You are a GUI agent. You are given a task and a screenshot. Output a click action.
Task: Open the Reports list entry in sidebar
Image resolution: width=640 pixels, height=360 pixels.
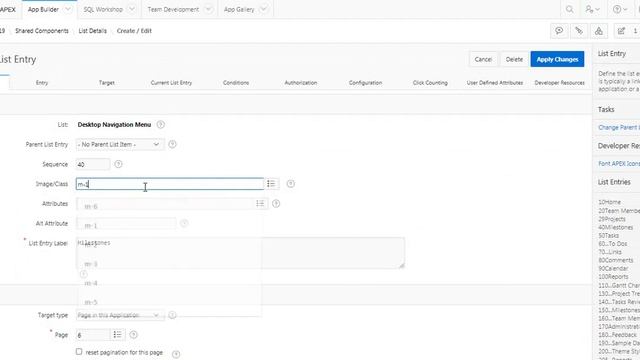(613, 277)
